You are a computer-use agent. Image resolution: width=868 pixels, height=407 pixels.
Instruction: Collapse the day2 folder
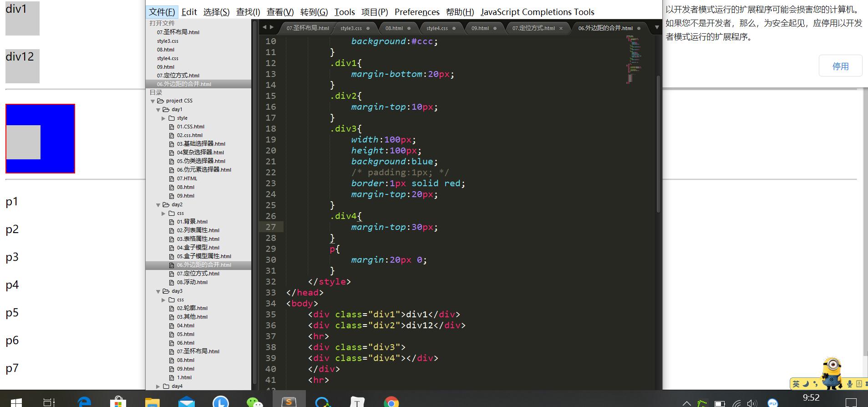(x=158, y=205)
